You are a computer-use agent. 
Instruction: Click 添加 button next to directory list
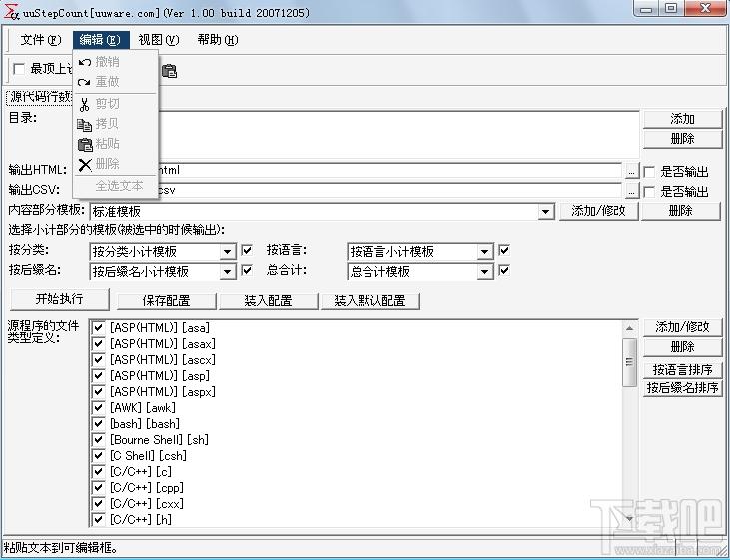click(x=682, y=119)
